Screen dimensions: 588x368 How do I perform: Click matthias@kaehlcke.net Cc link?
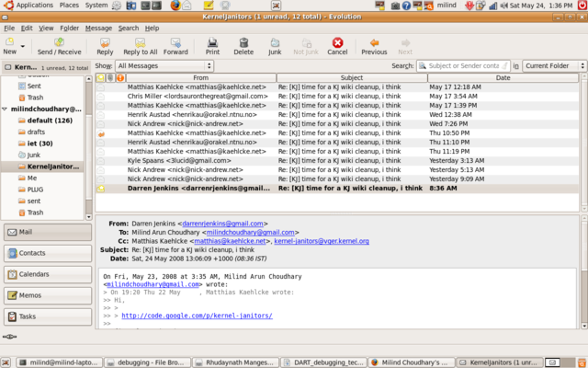click(x=230, y=241)
